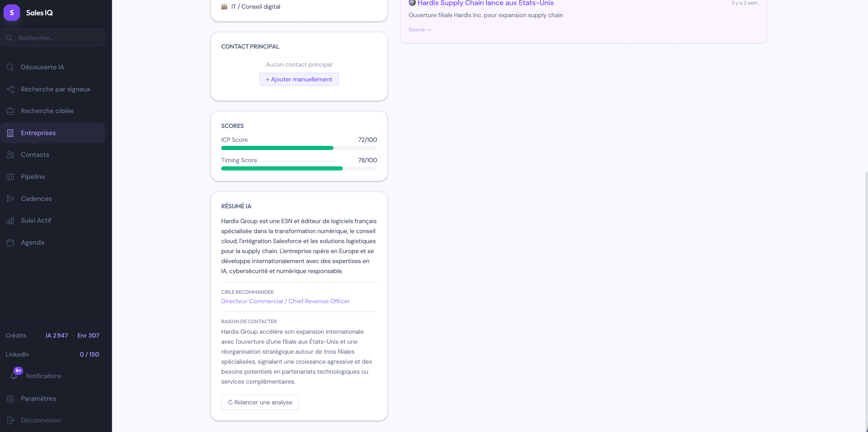Click the ICP Score progress bar
868x432 pixels.
299,148
